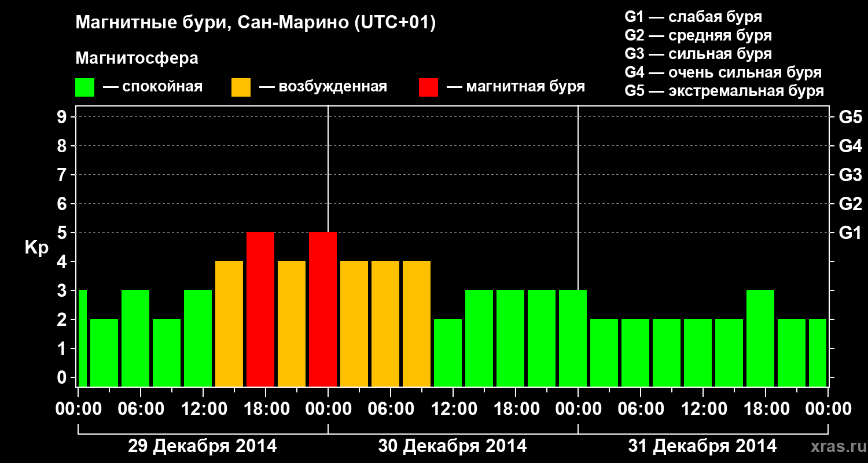Click the G5 storm level label on right axis
Screen dimensions: 868x463
850,117
